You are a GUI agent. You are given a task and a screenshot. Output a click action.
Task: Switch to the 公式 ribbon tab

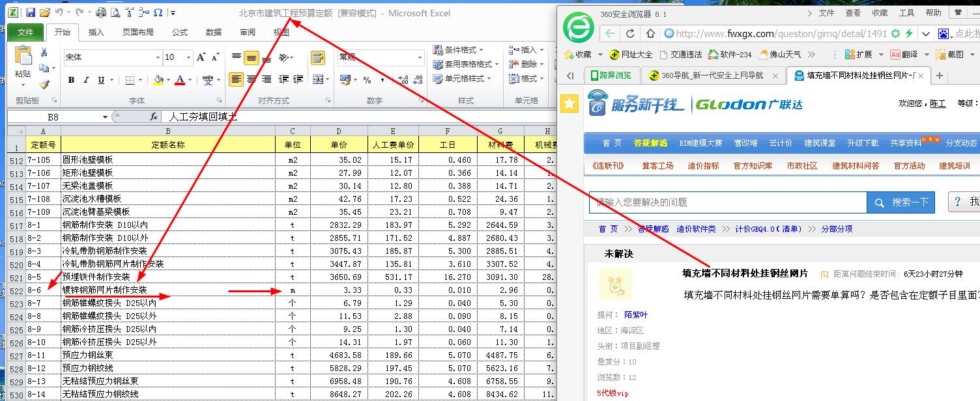tap(180, 32)
